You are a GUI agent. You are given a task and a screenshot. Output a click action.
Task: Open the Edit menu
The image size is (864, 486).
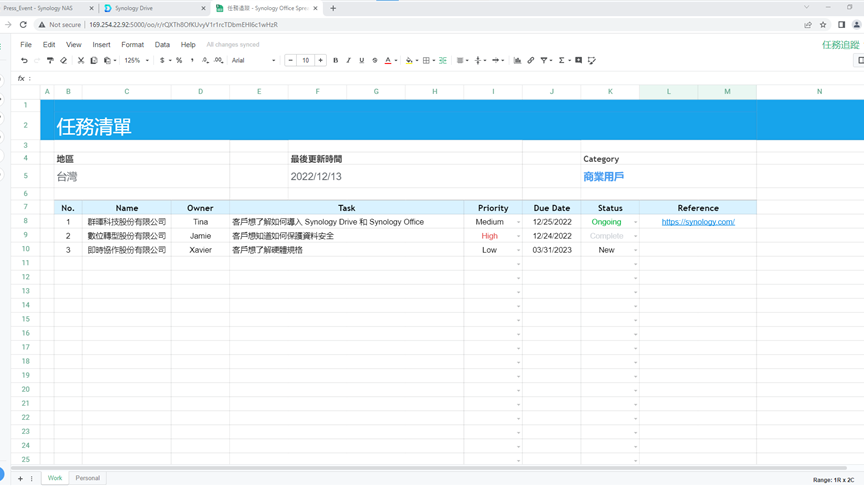click(x=49, y=45)
